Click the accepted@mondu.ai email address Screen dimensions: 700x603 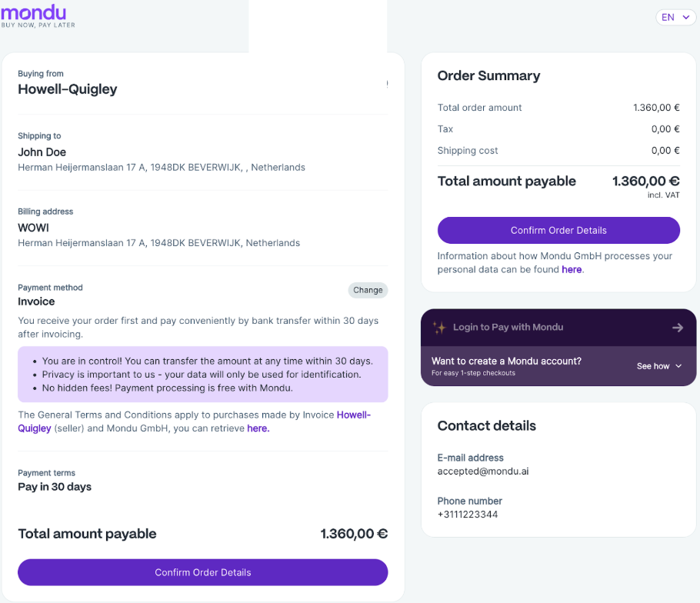click(x=483, y=471)
